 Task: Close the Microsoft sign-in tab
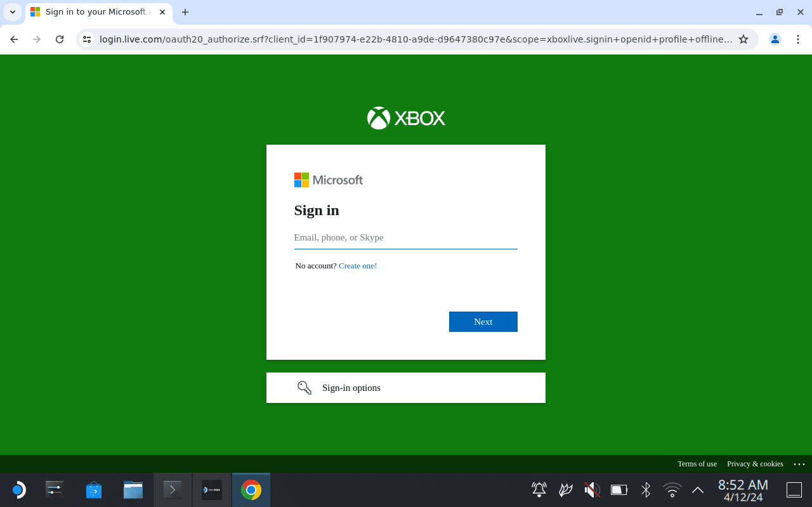click(162, 12)
